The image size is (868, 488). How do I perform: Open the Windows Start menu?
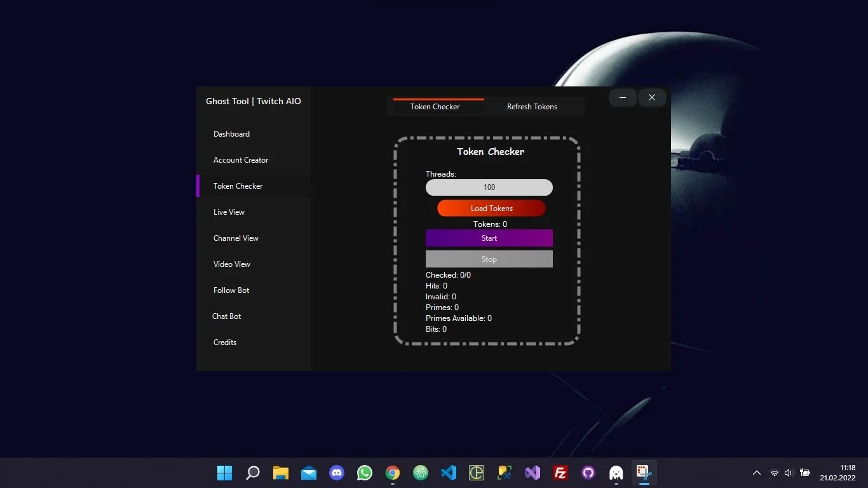tap(225, 473)
